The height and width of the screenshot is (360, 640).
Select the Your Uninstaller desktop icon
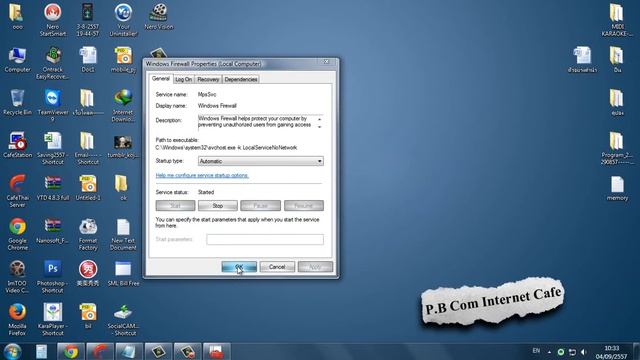coord(123,20)
